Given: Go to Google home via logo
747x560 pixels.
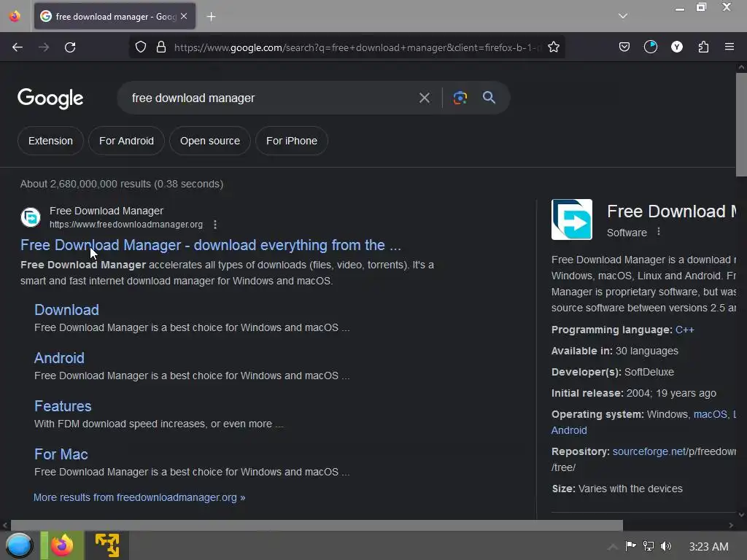Looking at the screenshot, I should pyautogui.click(x=50, y=98).
